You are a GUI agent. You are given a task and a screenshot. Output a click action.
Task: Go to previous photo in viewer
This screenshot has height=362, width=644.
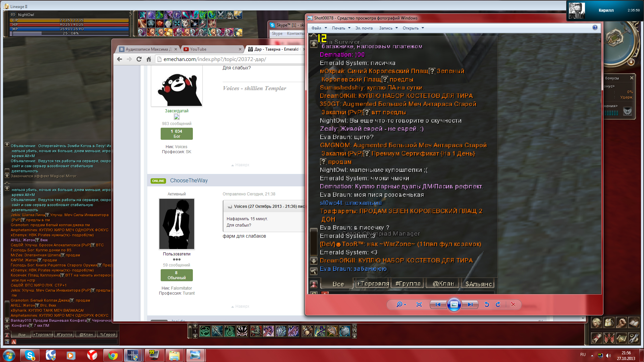click(x=438, y=304)
